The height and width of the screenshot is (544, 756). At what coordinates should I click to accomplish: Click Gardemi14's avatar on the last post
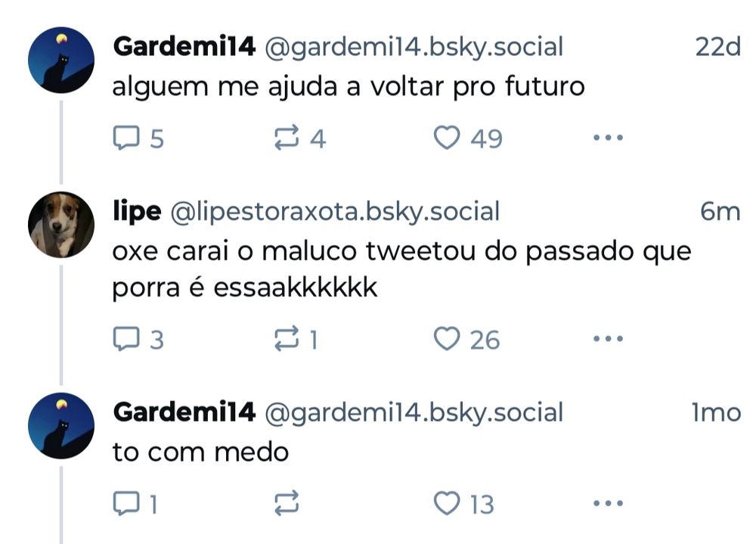pos(61,426)
